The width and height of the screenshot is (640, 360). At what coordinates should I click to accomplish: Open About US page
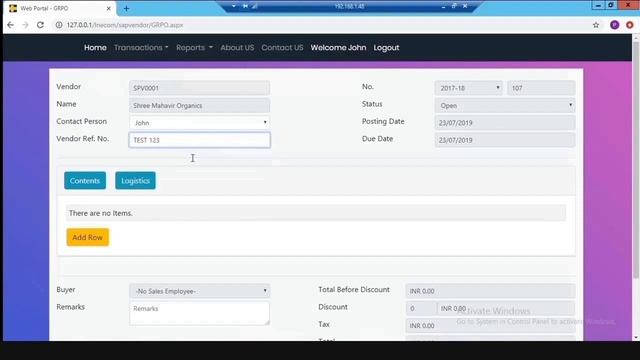tap(237, 47)
